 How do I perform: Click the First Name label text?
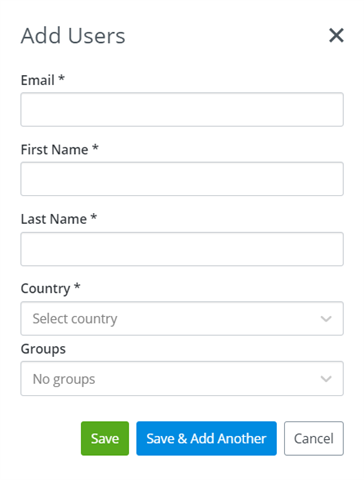(x=54, y=150)
